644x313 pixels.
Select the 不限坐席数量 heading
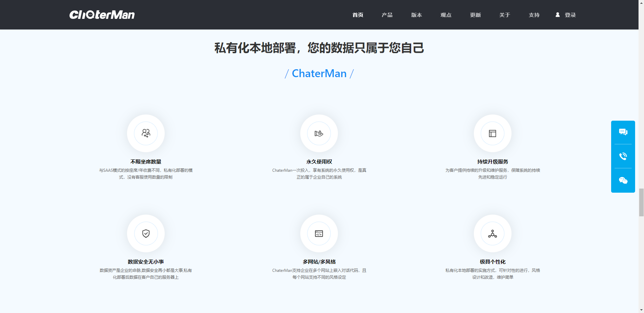pos(146,161)
